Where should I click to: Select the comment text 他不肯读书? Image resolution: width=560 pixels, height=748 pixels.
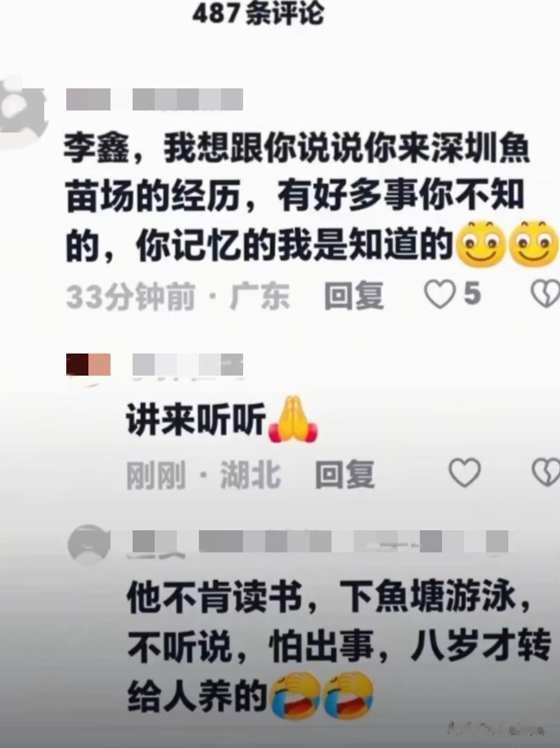tap(338, 648)
